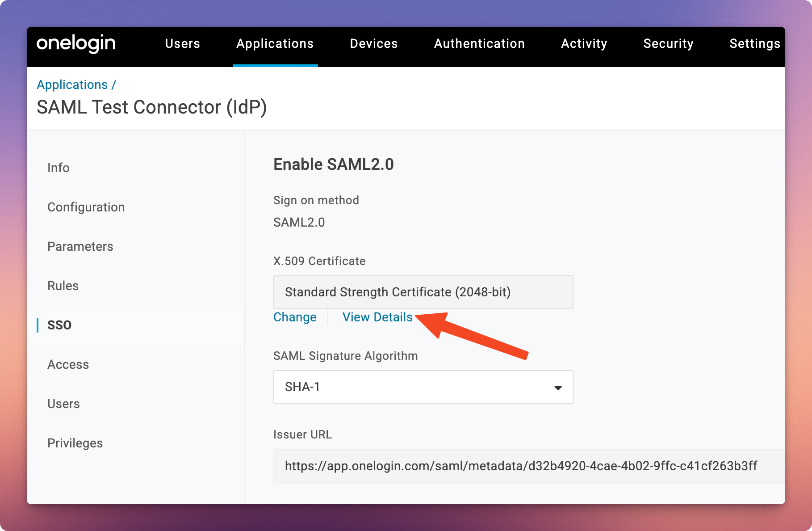Image resolution: width=812 pixels, height=531 pixels.
Task: Select the Rules sidebar tab
Action: pos(63,286)
